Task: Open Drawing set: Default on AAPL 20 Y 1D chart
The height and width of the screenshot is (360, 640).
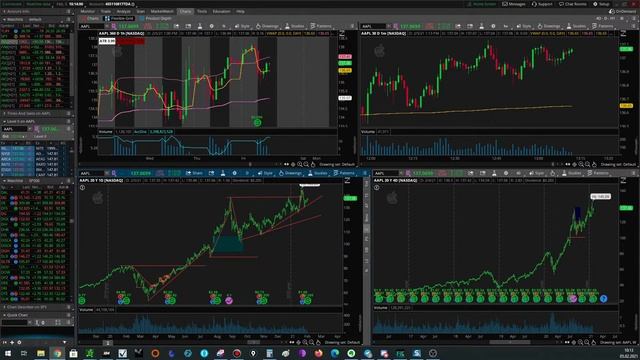Action: click(x=342, y=342)
